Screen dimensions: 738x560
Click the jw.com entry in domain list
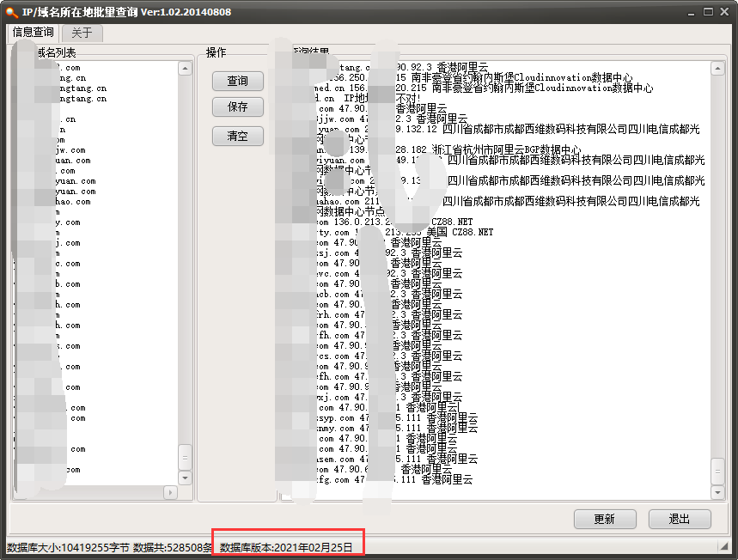(70, 150)
